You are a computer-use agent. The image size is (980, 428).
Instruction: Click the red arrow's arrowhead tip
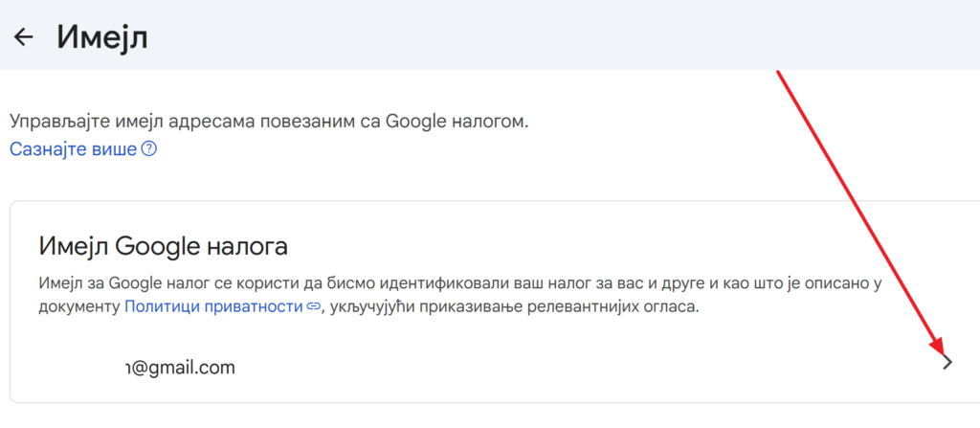pyautogui.click(x=943, y=352)
